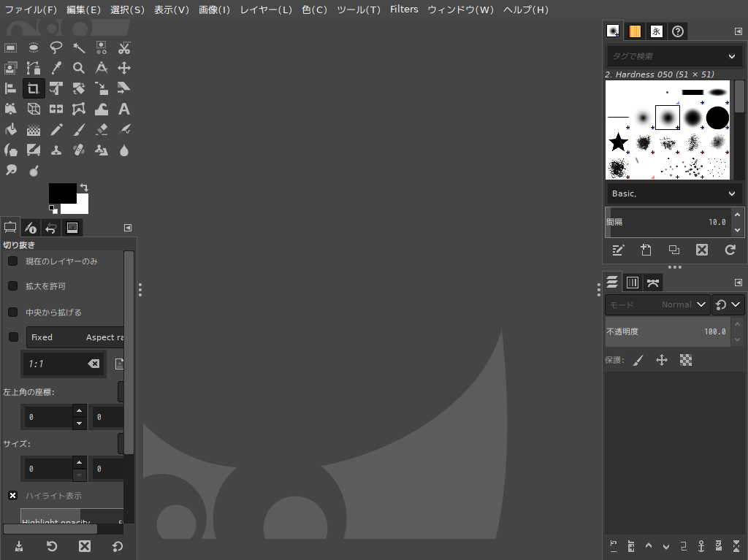
Task: Open the layer モード Normal dropdown
Action: pos(657,304)
